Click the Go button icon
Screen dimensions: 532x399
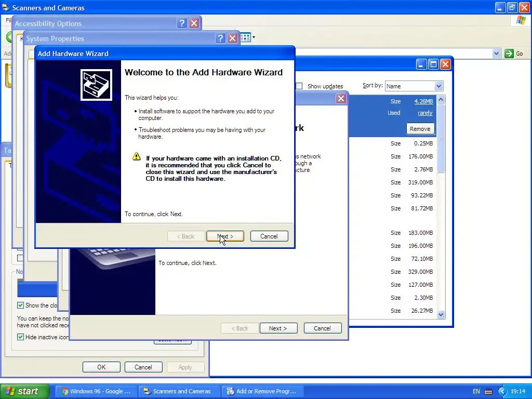509,54
